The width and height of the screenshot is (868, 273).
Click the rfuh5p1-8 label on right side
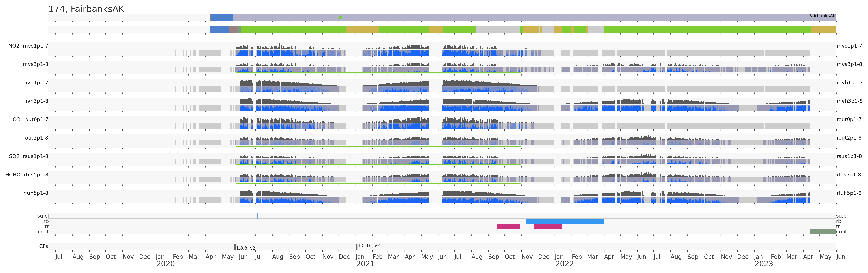[849, 193]
